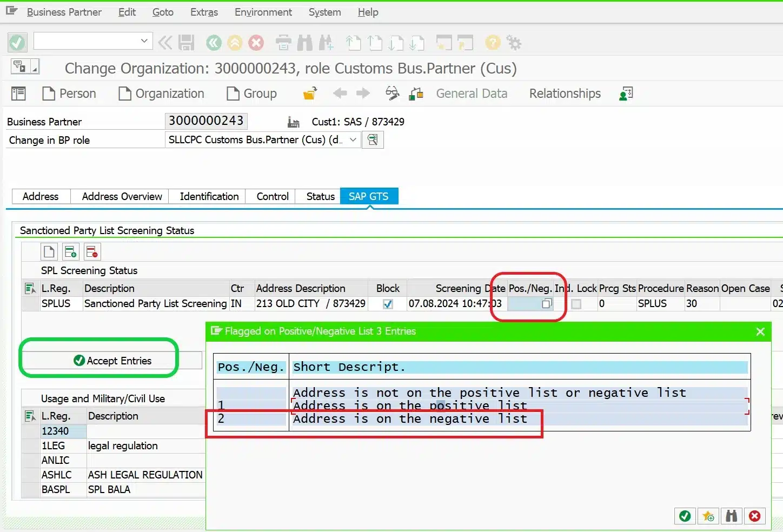Click the role details icon next to BP role dropdown
This screenshot has width=783, height=532.
[x=373, y=140]
